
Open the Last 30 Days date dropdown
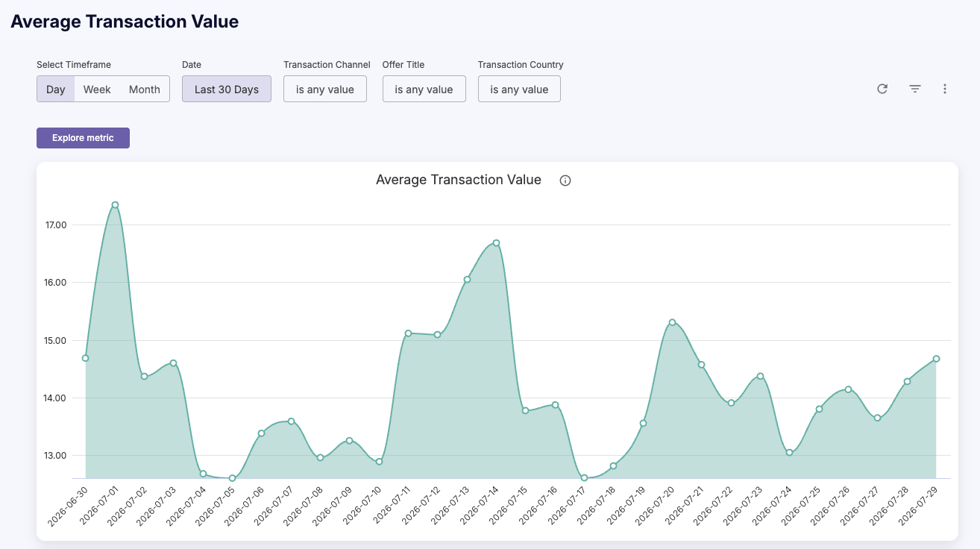[227, 90]
